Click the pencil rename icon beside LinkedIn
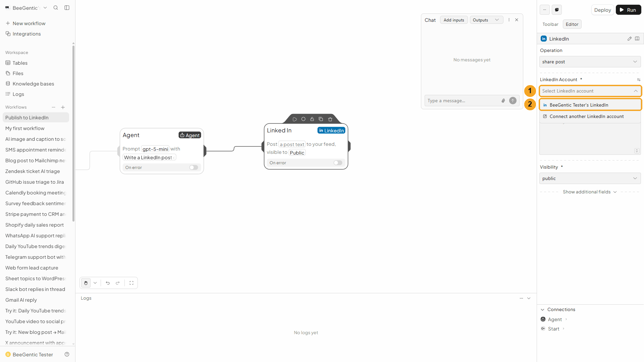This screenshot has height=362, width=644. pos(630,39)
